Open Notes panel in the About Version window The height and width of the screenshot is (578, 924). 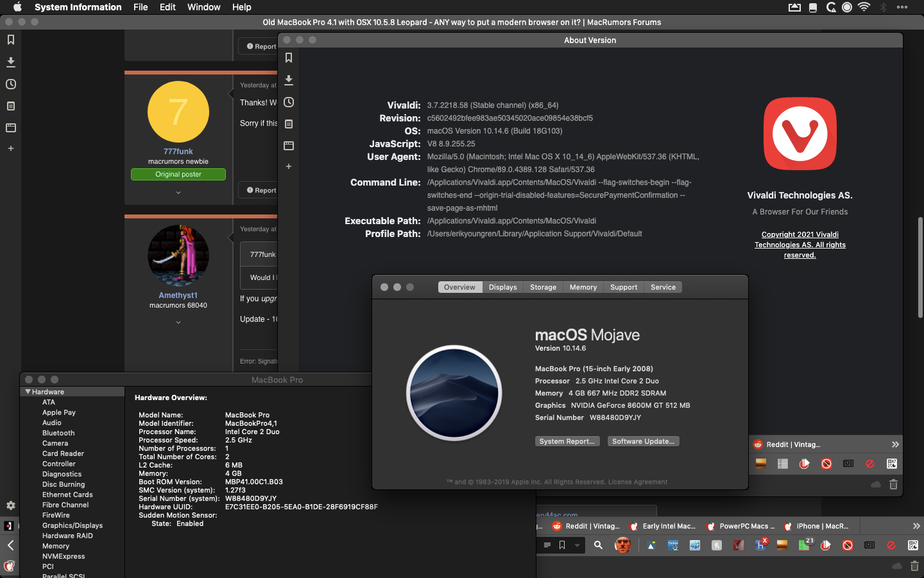(289, 124)
